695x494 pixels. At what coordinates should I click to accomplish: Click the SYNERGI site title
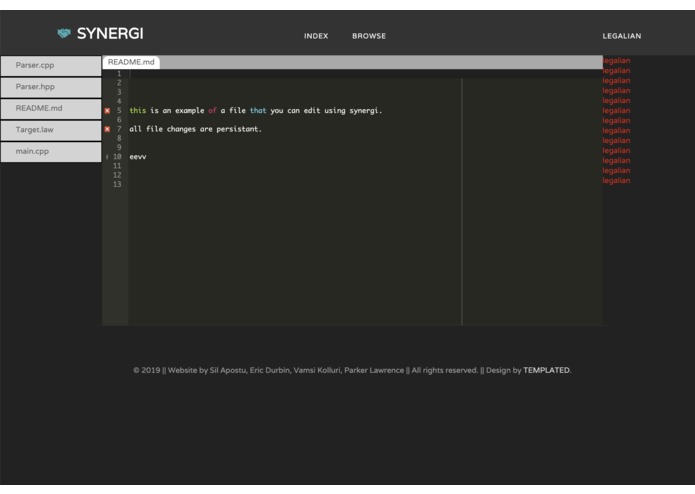tap(110, 34)
